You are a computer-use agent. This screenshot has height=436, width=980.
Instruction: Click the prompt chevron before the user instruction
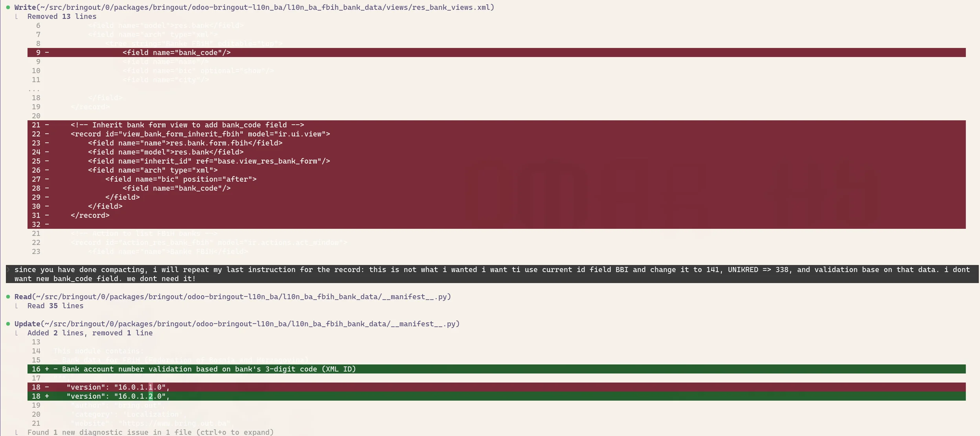[7, 270]
